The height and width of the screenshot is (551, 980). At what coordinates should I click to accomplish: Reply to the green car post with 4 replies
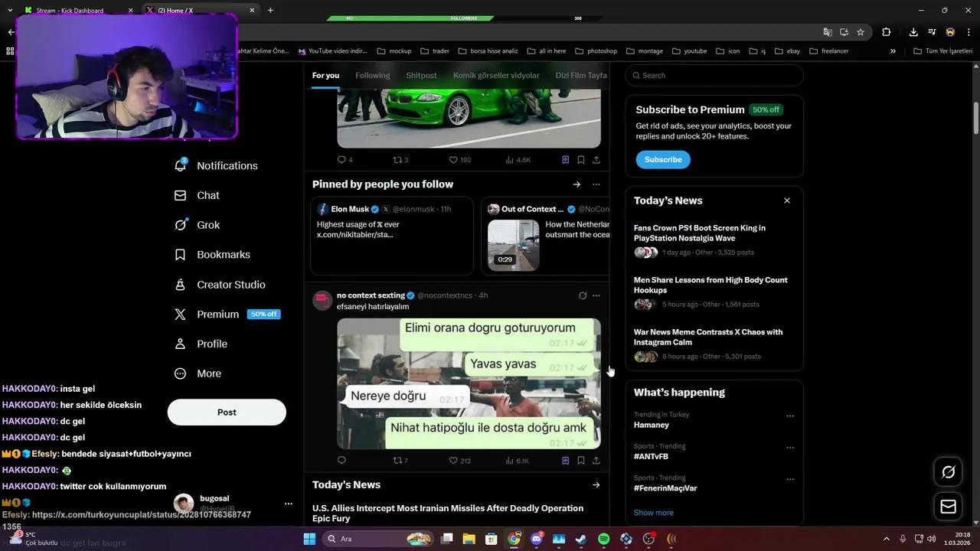[x=345, y=159]
